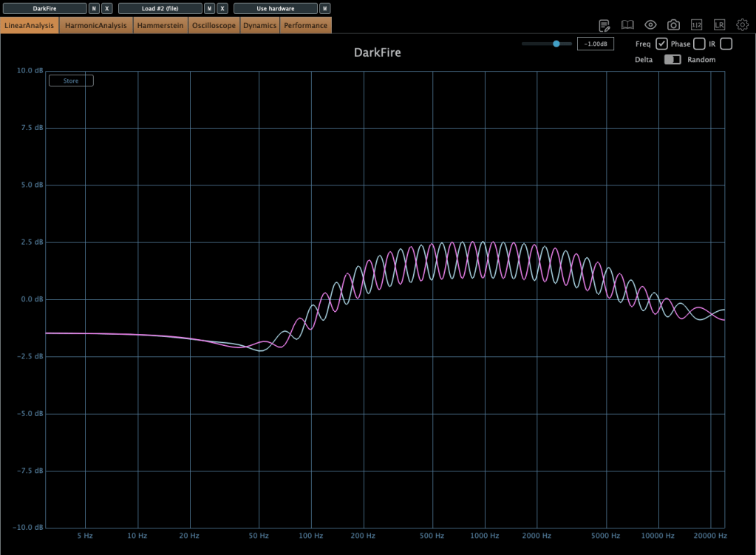Screen dimensions: 756x555
Task: Open the DarkFire plugin selector
Action: [x=44, y=9]
